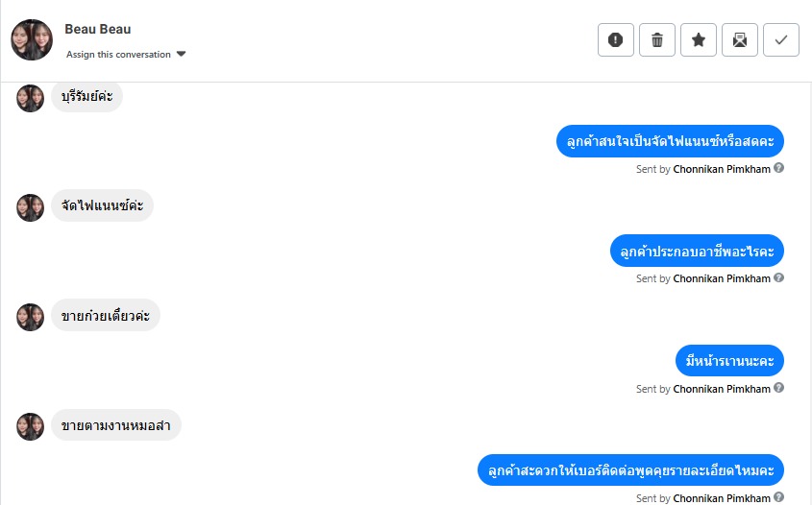Image resolution: width=812 pixels, height=505 pixels.
Task: Click avatar next to บุรีรัมย์ค่ะ message
Action: [x=31, y=97]
